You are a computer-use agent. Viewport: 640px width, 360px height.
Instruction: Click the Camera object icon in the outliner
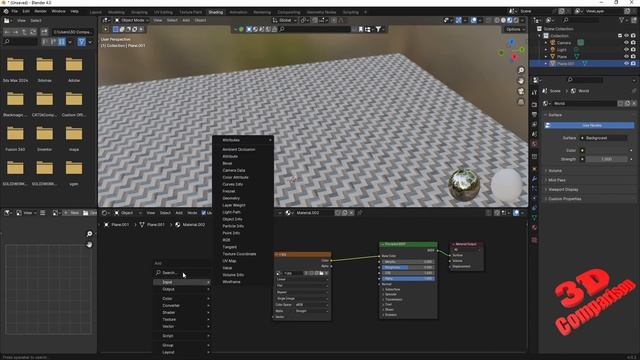(x=553, y=42)
